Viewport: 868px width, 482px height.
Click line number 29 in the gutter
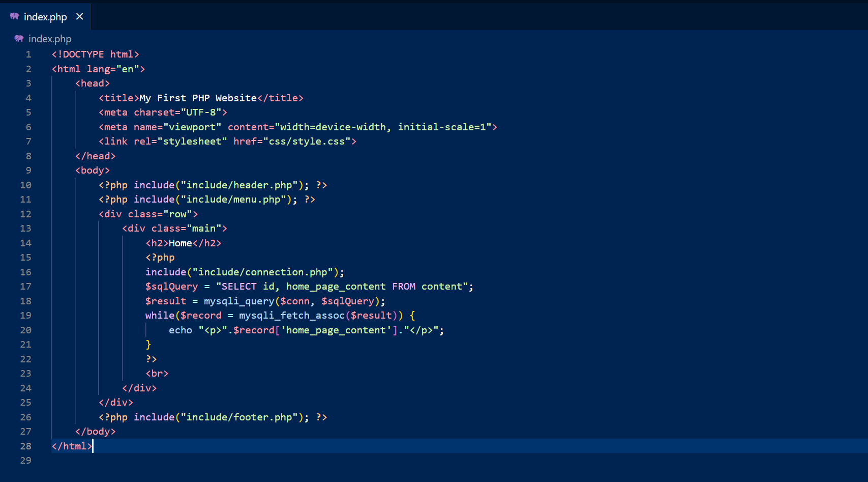pyautogui.click(x=25, y=461)
